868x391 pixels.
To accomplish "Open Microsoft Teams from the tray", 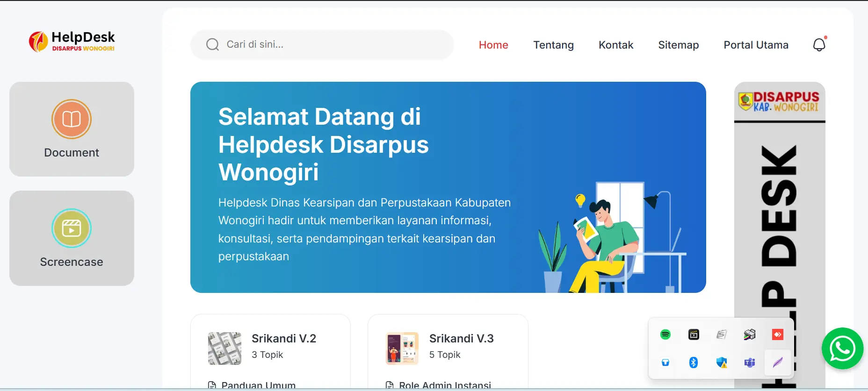I will [750, 363].
